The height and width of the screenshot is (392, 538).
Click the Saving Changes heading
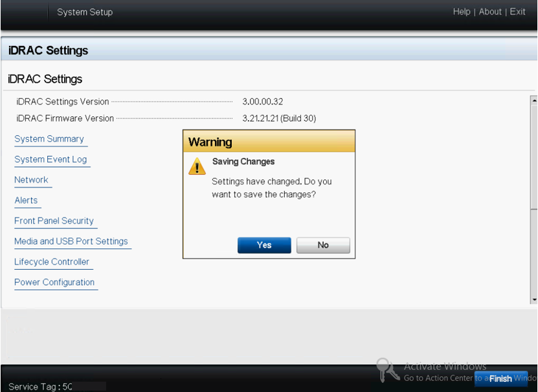tap(243, 162)
